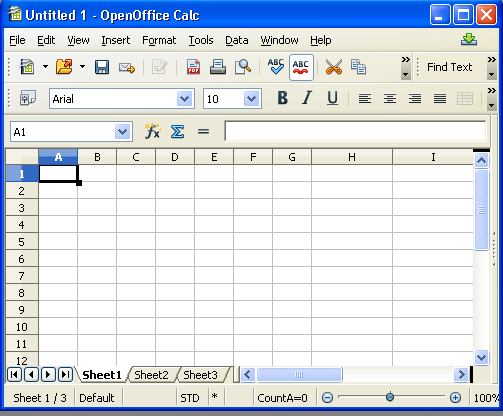Switch to Sheet2 tab
This screenshot has width=503, height=416.
(151, 375)
